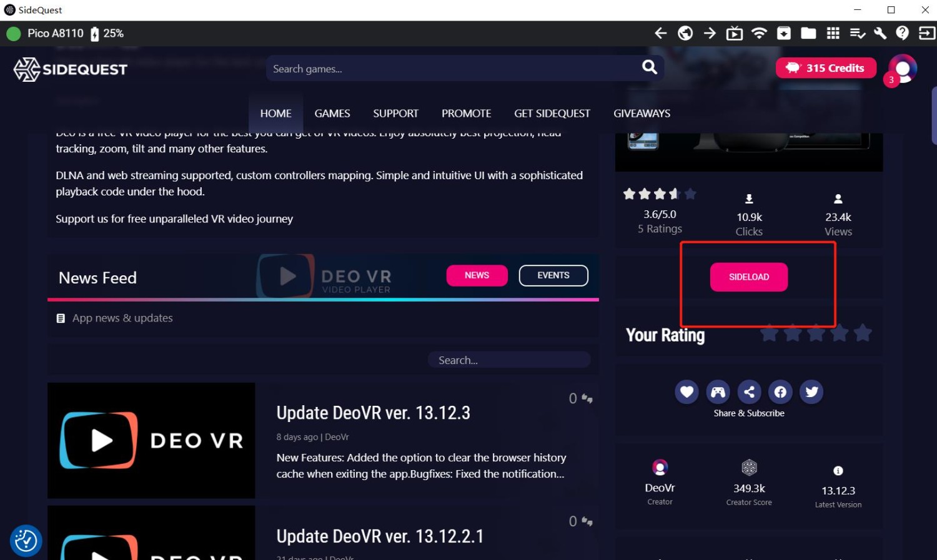Click the Latest Version info icon

tap(838, 471)
